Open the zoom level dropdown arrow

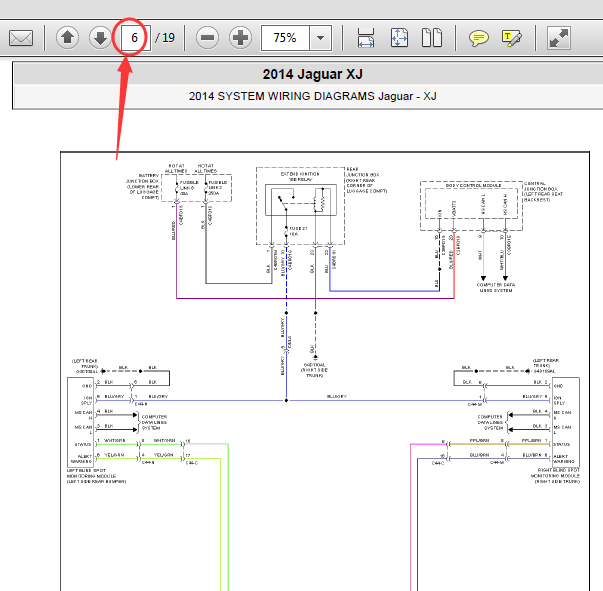point(320,38)
